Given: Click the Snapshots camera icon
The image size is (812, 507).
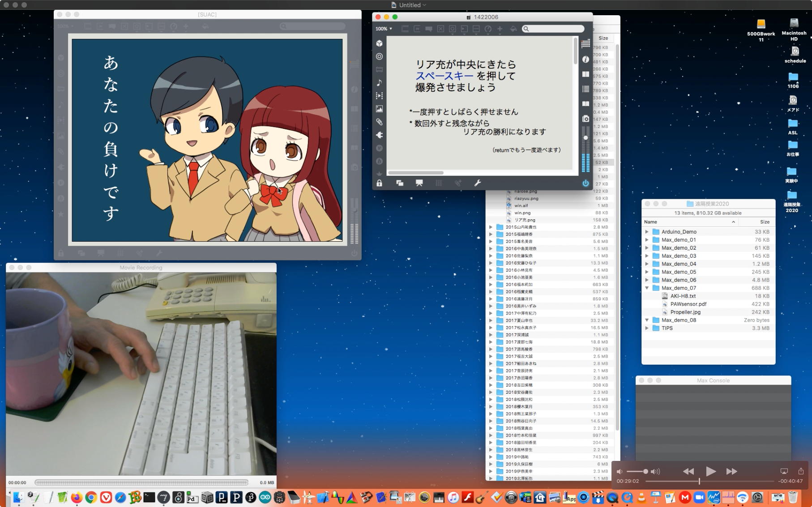Looking at the screenshot, I should (x=585, y=119).
